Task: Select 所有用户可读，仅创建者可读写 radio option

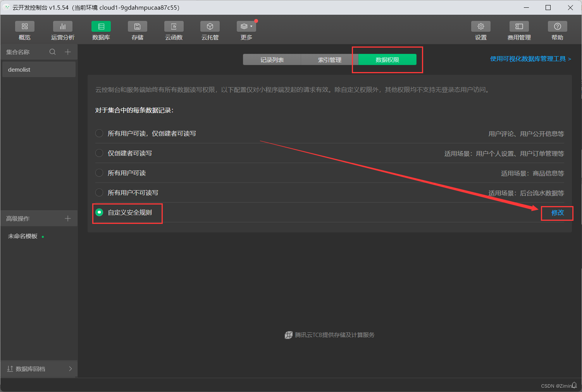Action: (99, 133)
